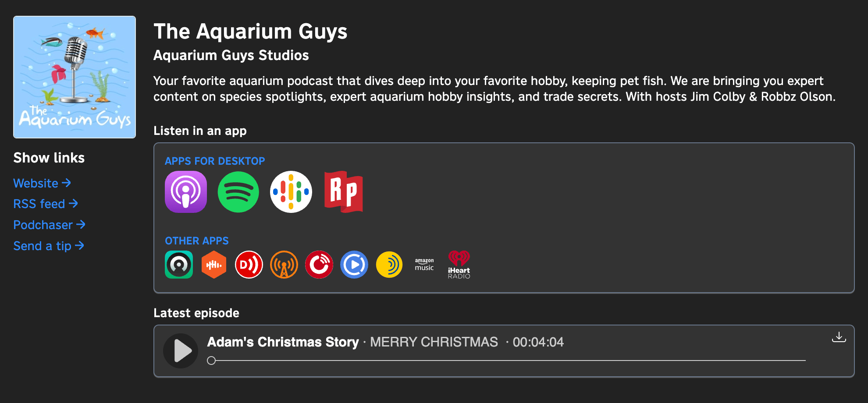The width and height of the screenshot is (868, 403).
Task: Click the Send a tip link
Action: point(48,246)
